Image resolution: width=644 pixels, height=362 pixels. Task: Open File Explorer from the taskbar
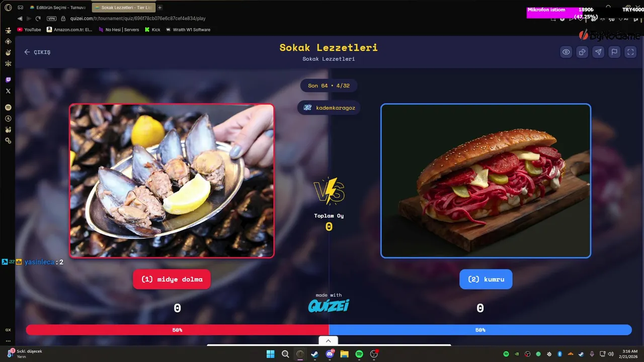pyautogui.click(x=345, y=354)
